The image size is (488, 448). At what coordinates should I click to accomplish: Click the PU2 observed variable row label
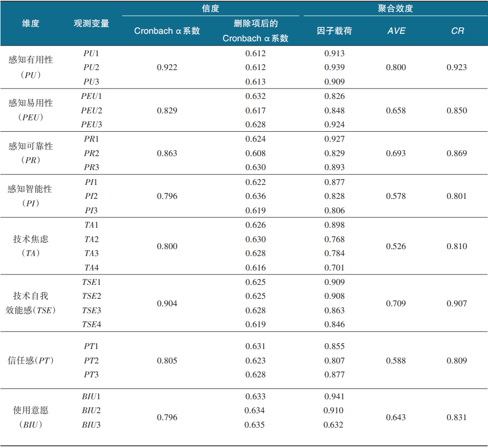click(x=91, y=68)
